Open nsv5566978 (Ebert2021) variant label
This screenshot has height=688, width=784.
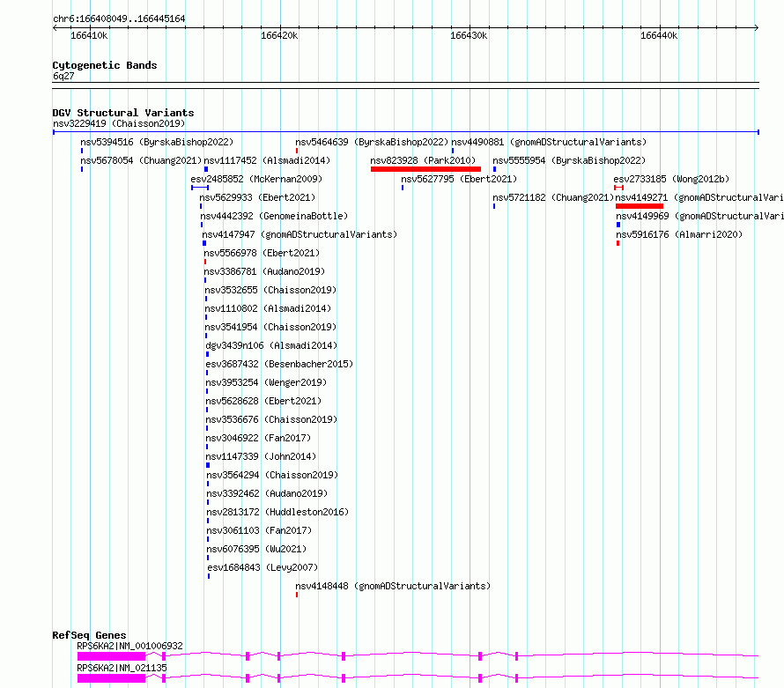262,253
